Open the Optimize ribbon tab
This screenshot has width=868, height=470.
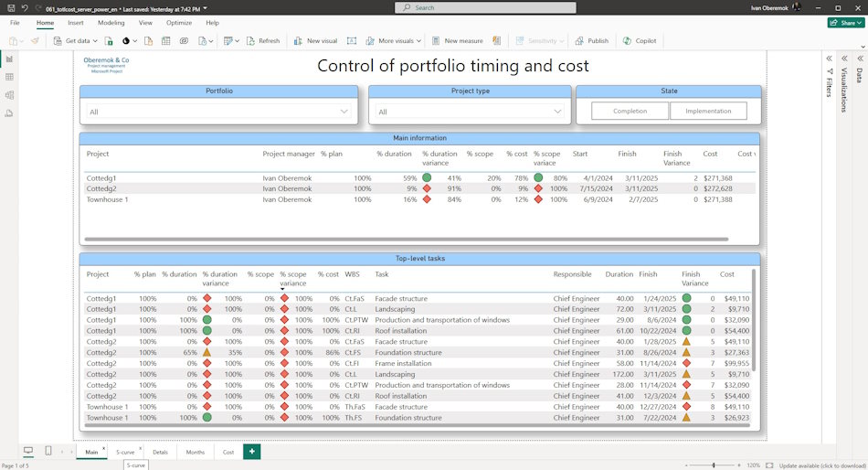(179, 23)
